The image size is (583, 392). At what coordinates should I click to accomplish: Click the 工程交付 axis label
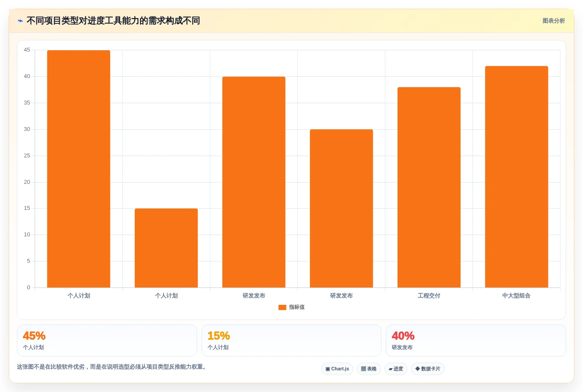coord(429,296)
